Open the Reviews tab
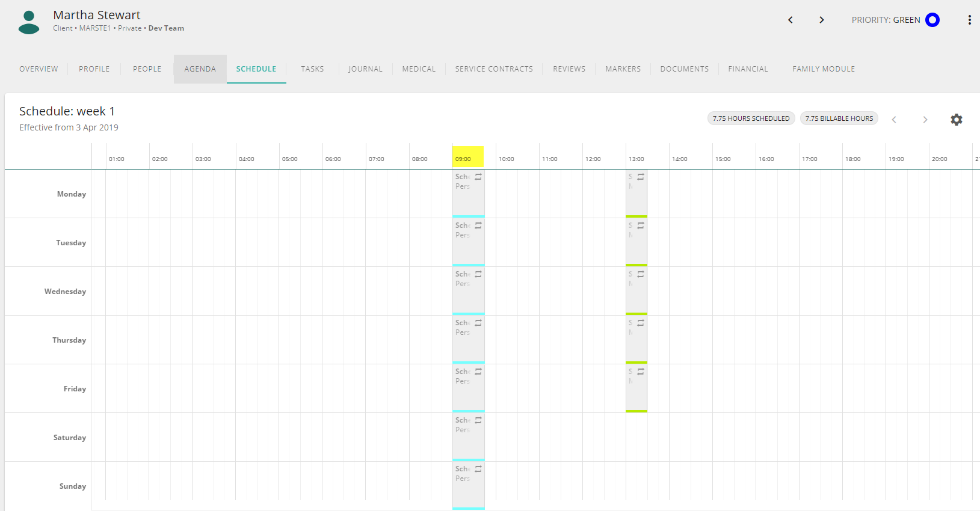980x511 pixels. [569, 69]
